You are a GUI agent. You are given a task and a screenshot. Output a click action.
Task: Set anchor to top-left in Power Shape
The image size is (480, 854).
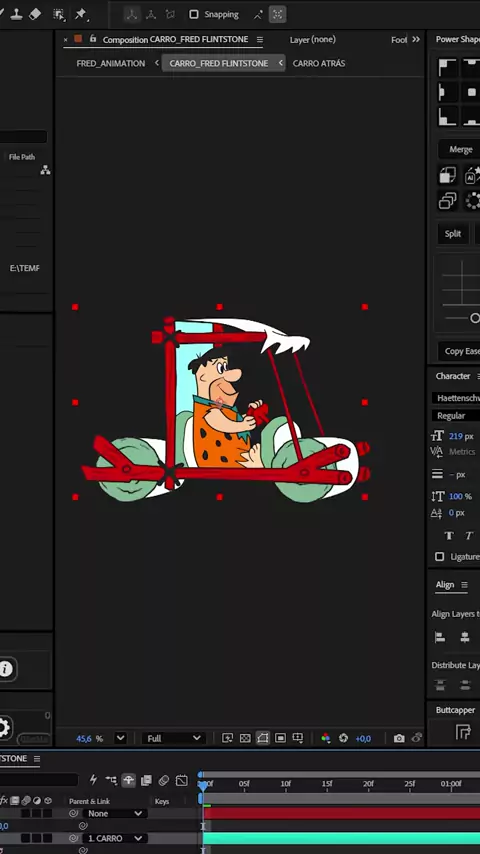coord(447,68)
